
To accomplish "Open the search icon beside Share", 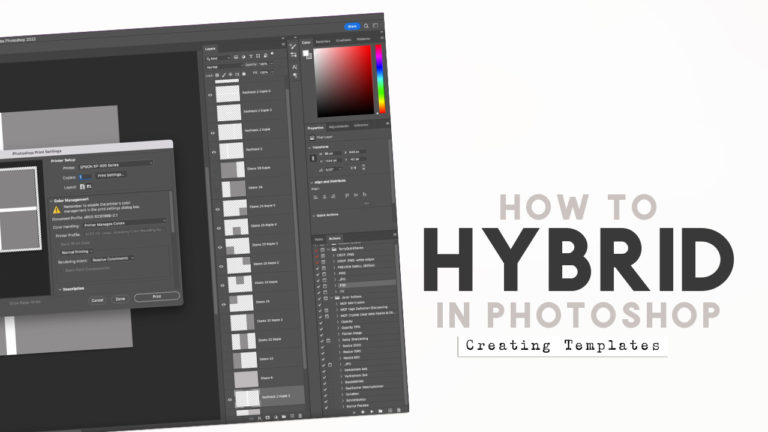I will click(x=366, y=25).
